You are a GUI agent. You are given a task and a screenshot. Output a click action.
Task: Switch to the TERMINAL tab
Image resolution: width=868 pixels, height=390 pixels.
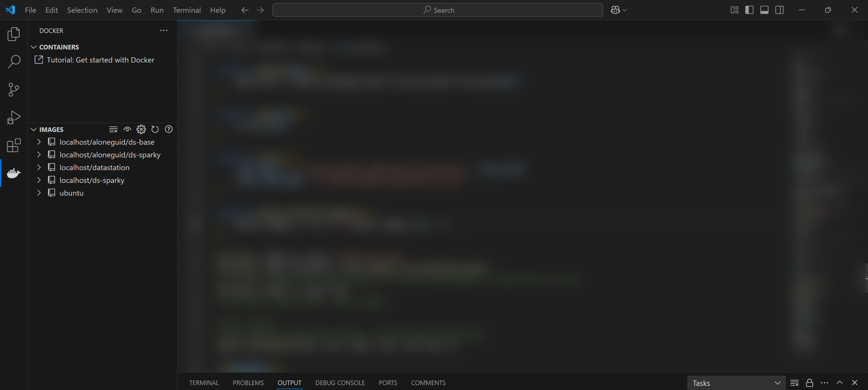click(204, 383)
